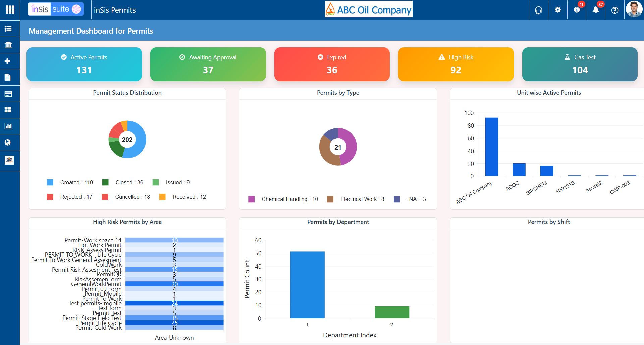644x345 pixels.
Task: Toggle the Chemical Handling legend entry
Action: (283, 199)
